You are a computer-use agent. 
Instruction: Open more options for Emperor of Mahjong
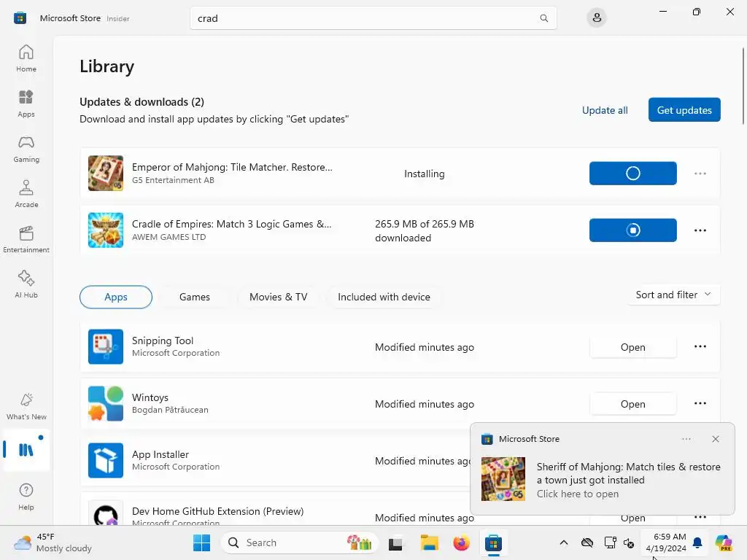coord(700,174)
